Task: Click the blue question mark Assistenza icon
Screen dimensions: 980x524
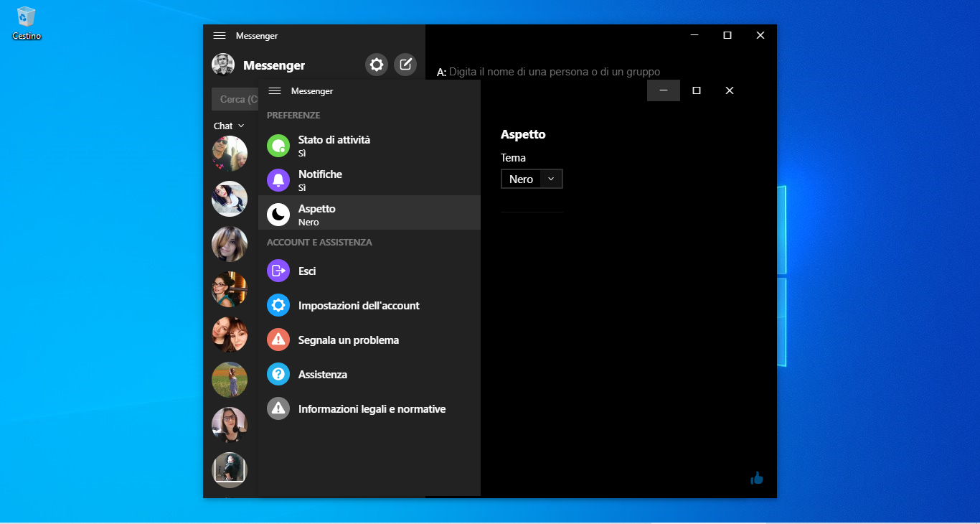Action: (278, 374)
